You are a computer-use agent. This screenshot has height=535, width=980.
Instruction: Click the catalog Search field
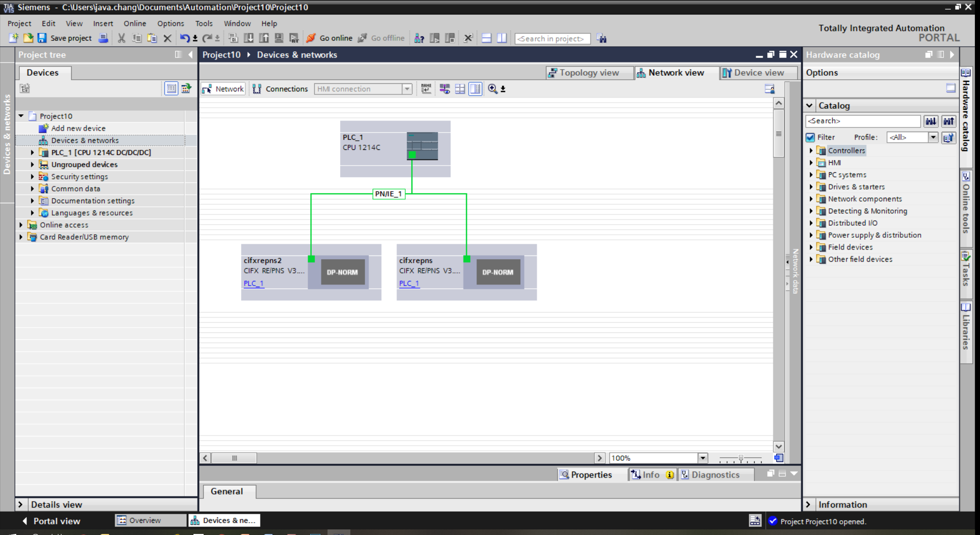[x=863, y=121]
